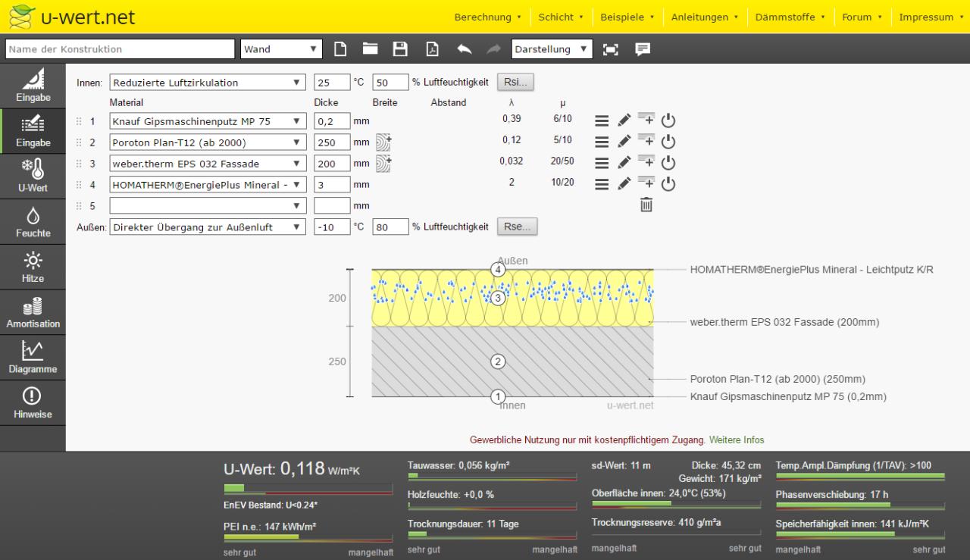
Task: Click the row 3 drag handle
Action: pos(79,164)
